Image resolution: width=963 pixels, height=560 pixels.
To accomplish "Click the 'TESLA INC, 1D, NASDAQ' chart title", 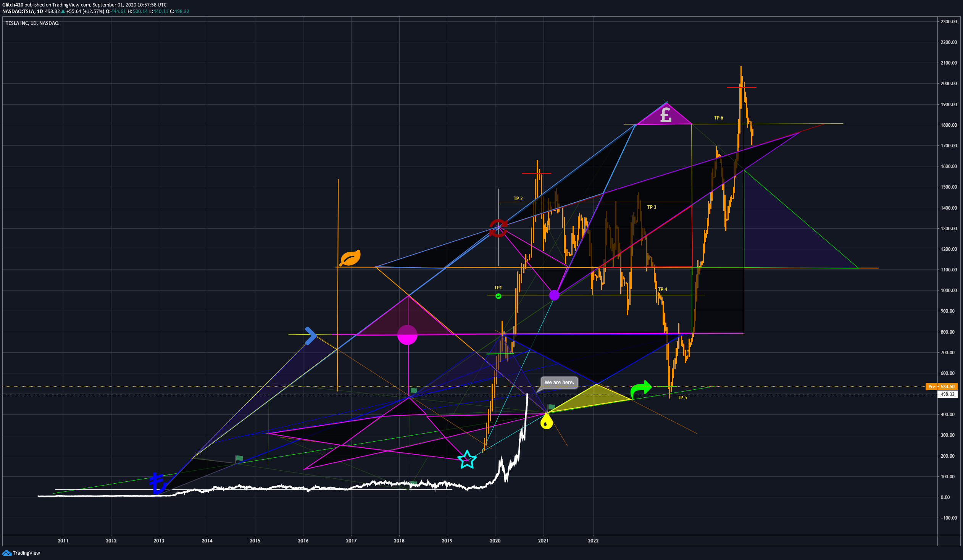I will point(32,23).
